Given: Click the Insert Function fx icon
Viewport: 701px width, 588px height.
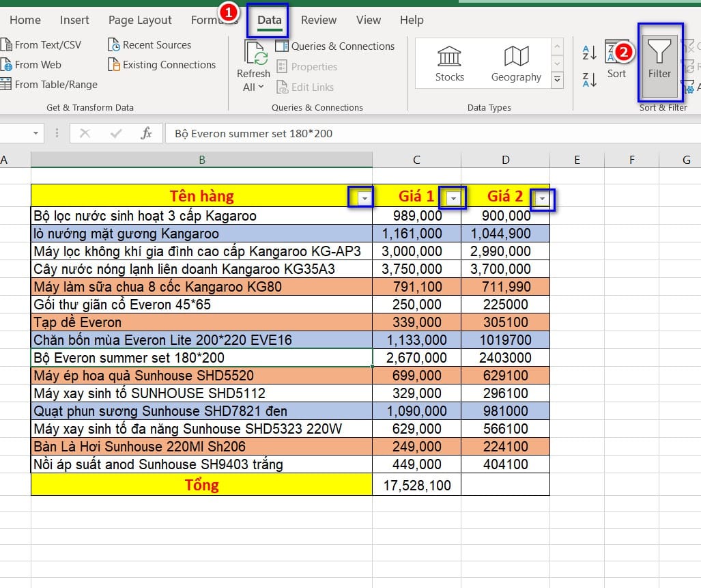Looking at the screenshot, I should 146,133.
